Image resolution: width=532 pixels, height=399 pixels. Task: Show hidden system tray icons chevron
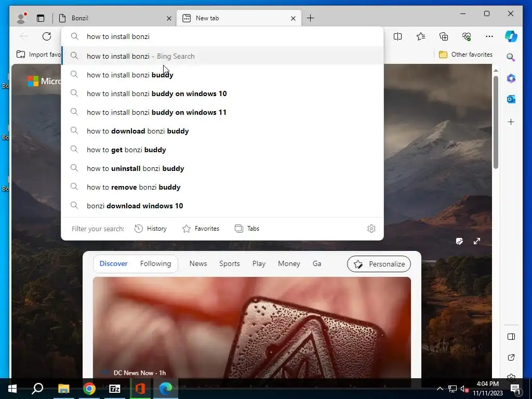[440, 389]
